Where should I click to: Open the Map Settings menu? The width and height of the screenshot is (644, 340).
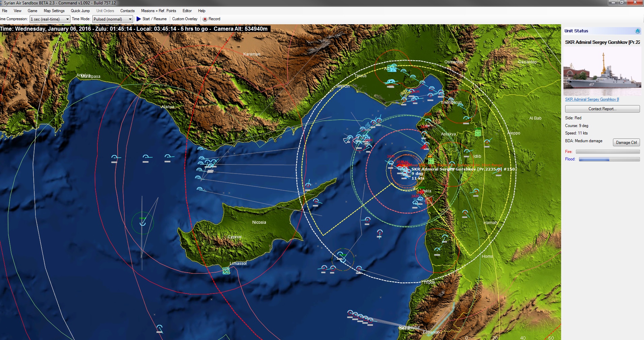click(54, 11)
